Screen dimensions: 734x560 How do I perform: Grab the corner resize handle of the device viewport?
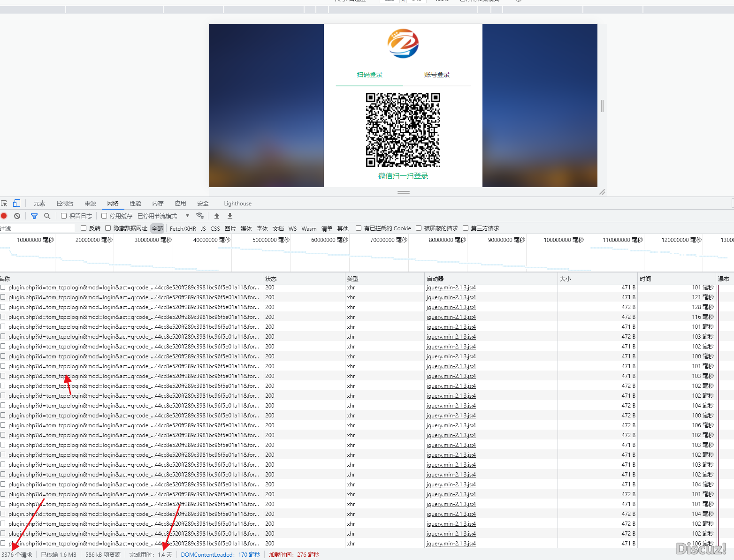click(603, 192)
